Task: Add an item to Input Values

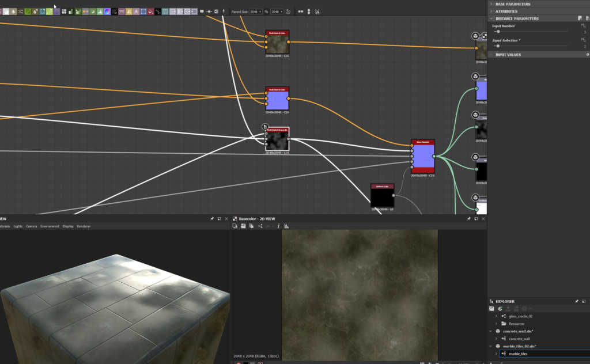Action: (x=587, y=55)
